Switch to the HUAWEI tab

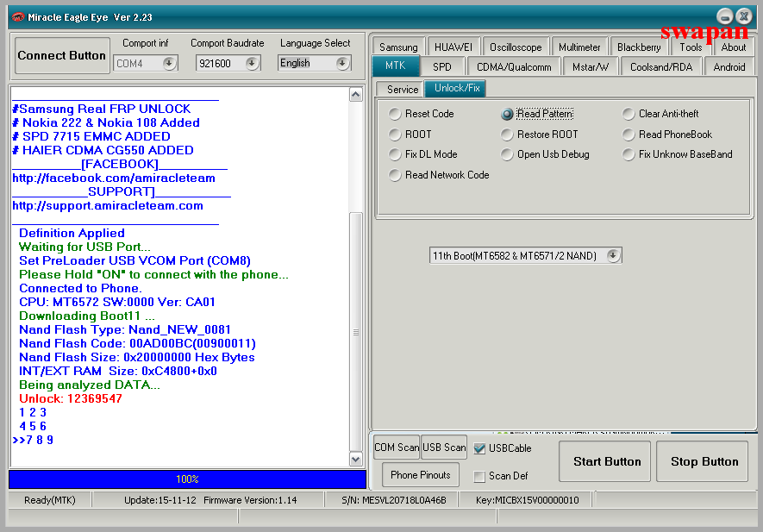click(453, 47)
